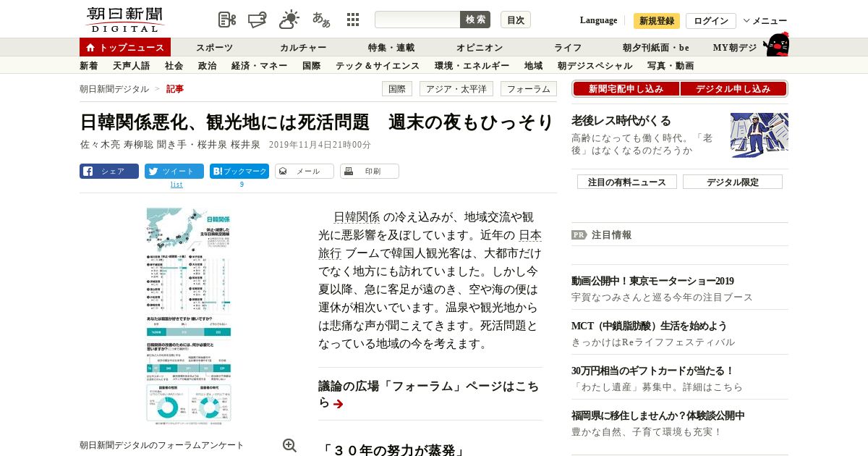Viewport: 868px width, 456px height.
Task: Click the 国際 category tag
Action: pos(397,89)
